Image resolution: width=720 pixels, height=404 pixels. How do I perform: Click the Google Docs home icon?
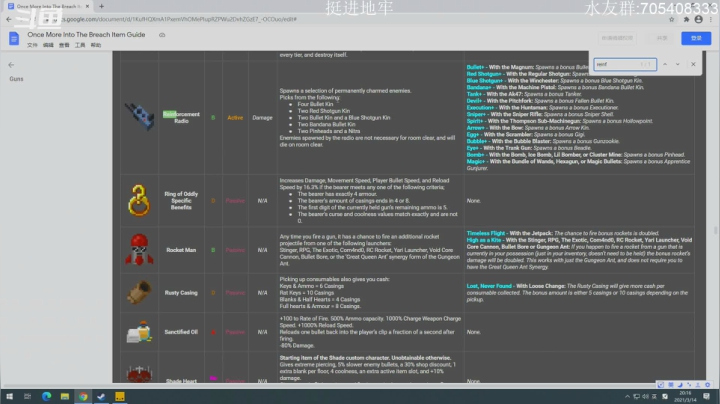click(x=14, y=39)
